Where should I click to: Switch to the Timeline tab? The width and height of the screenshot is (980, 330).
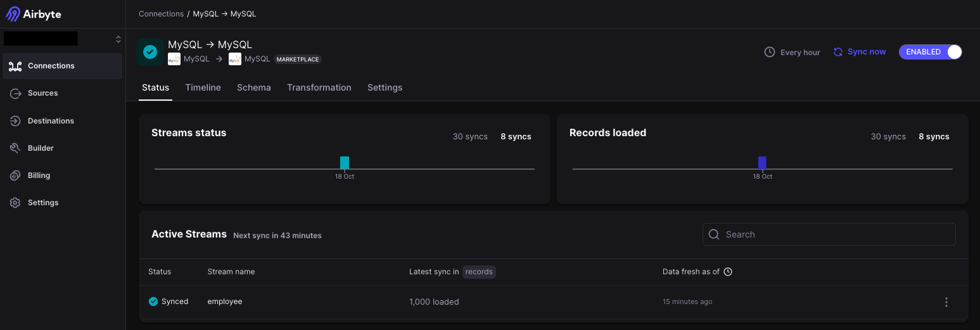[x=203, y=87]
